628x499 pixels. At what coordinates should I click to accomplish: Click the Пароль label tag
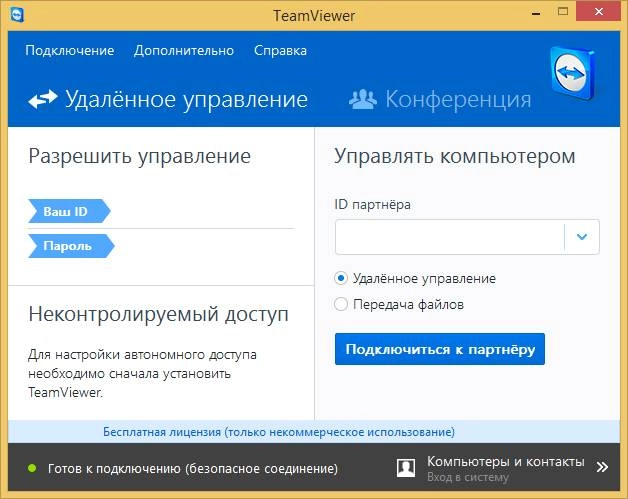71,246
